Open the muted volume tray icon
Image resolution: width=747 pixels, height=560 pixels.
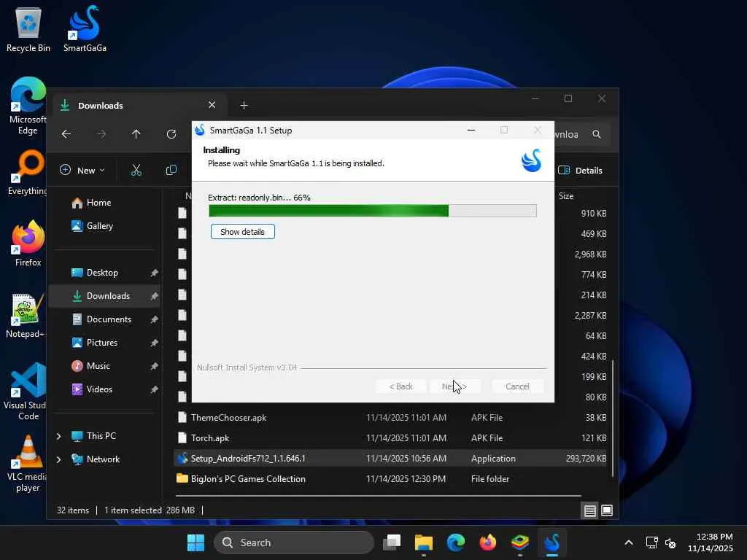671,542
